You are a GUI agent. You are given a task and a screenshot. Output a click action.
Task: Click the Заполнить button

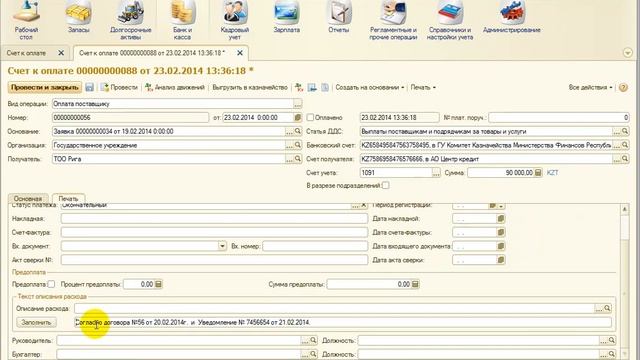[x=36, y=322]
